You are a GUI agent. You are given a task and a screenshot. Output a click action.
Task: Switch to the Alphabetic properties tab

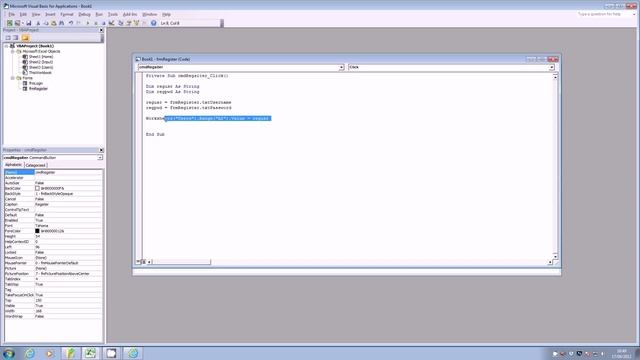(x=13, y=164)
